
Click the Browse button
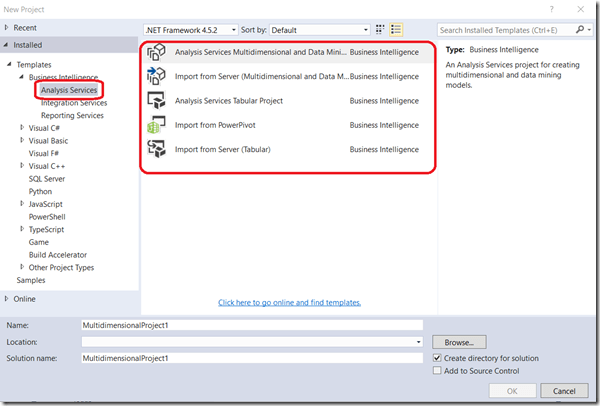coord(459,341)
